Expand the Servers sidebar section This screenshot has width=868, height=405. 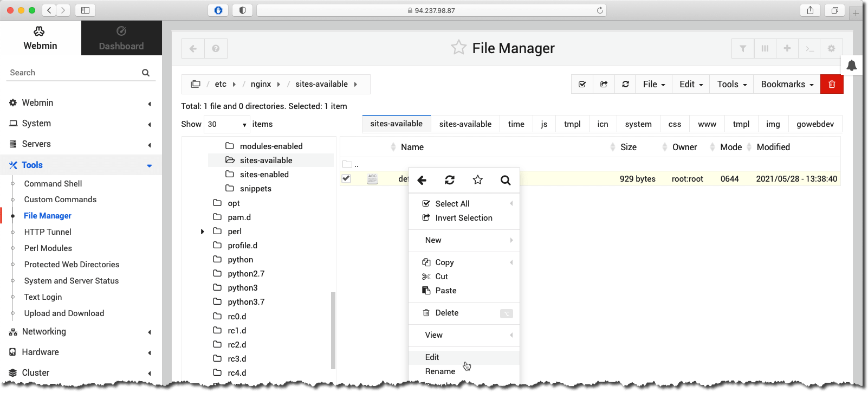pos(81,144)
